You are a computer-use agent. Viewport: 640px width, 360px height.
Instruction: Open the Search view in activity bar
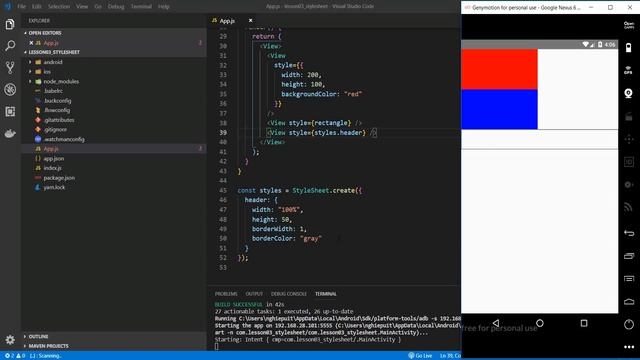(10, 45)
